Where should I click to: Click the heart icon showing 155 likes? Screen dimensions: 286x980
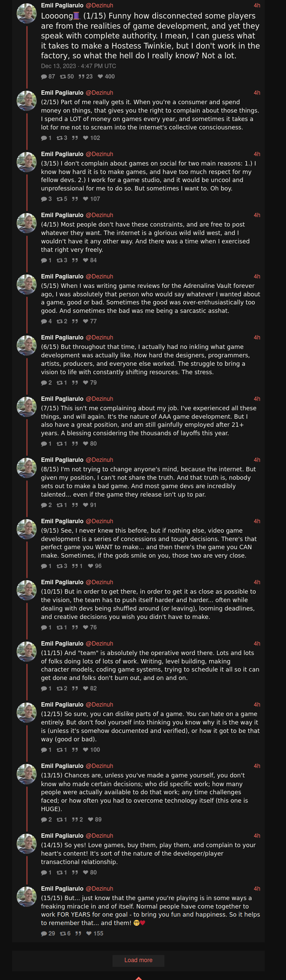[89, 933]
